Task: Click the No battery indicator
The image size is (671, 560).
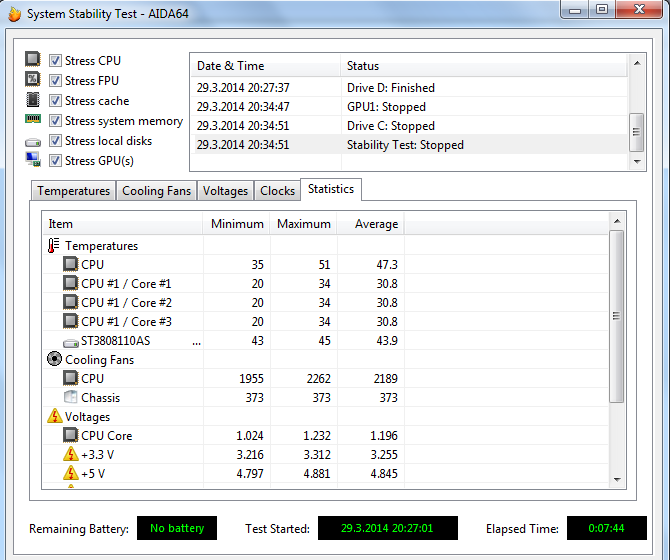Action: (177, 528)
